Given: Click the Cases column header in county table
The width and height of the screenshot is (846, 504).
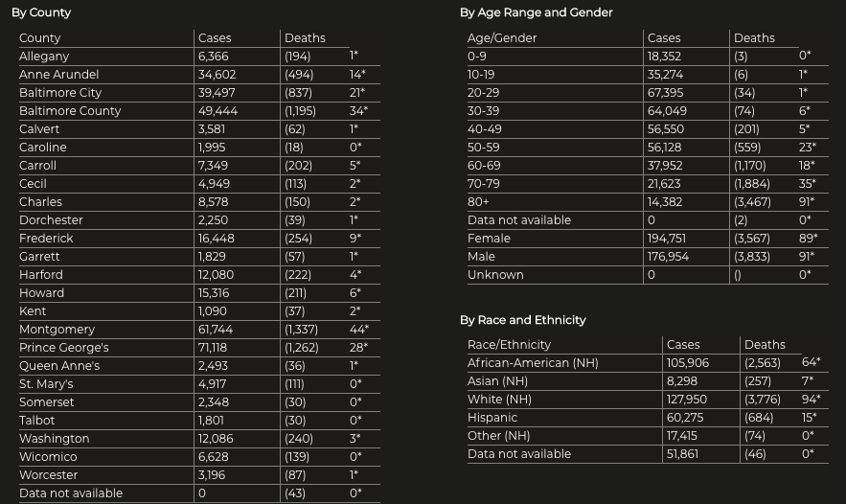Looking at the screenshot, I should pos(215,38).
